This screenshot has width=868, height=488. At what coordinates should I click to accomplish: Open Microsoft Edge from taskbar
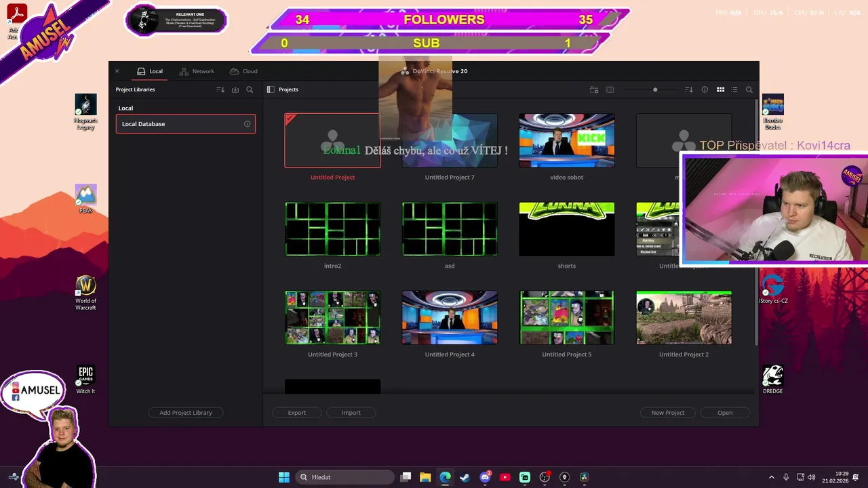445,477
